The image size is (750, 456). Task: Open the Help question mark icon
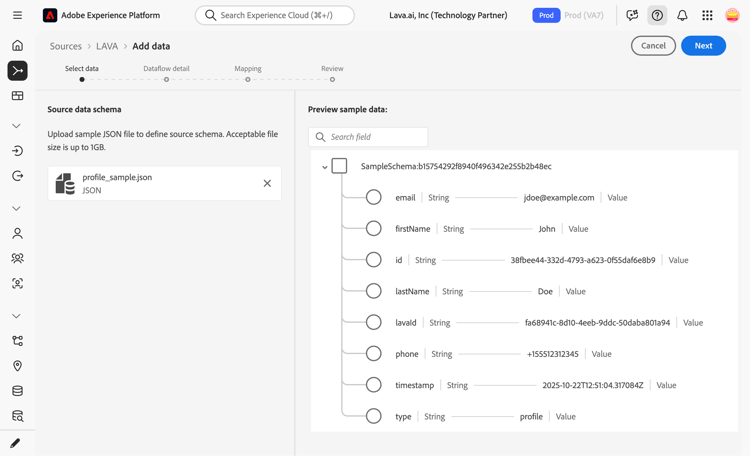point(657,15)
